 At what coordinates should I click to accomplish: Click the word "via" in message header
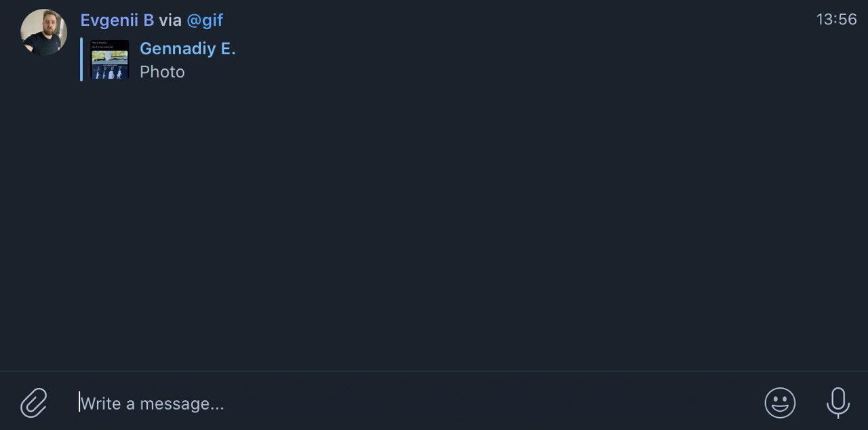170,20
